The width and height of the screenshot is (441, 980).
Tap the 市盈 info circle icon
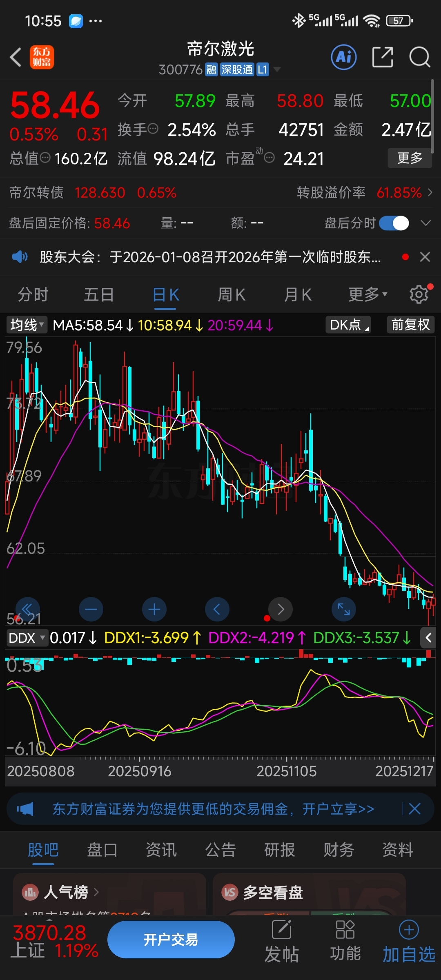pos(269,158)
